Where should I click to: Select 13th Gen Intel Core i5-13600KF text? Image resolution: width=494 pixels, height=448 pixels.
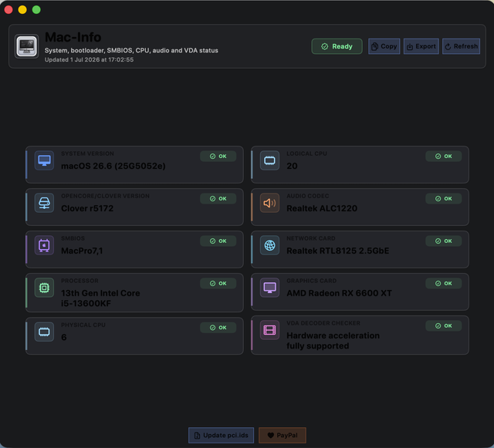point(100,298)
